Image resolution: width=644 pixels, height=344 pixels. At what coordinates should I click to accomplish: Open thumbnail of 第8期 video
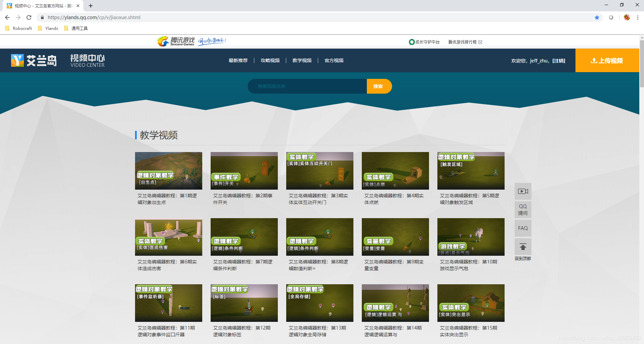[320, 237]
